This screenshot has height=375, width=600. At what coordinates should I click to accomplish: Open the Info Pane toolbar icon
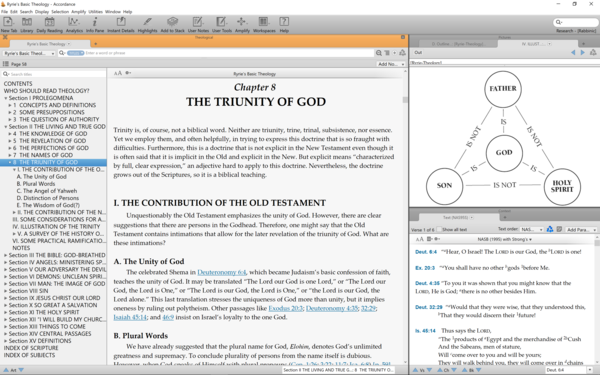coord(95,24)
